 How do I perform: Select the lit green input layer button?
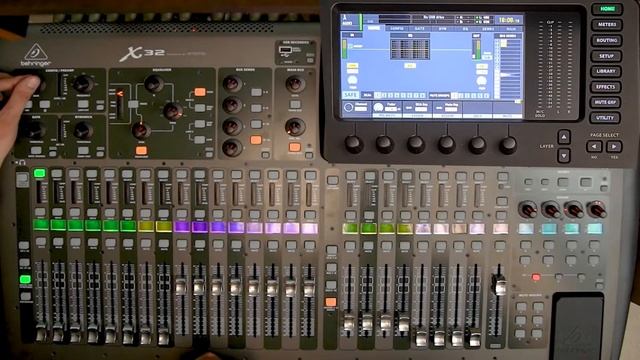(25, 279)
